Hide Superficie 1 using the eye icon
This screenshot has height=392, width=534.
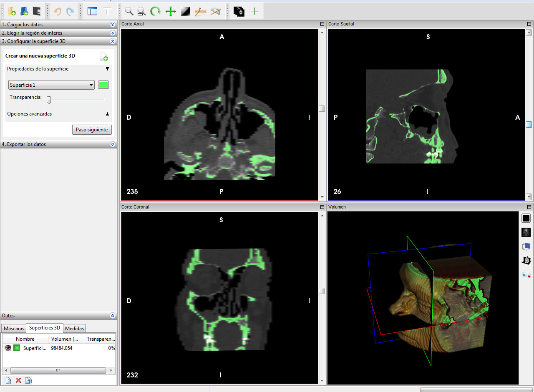click(x=8, y=348)
